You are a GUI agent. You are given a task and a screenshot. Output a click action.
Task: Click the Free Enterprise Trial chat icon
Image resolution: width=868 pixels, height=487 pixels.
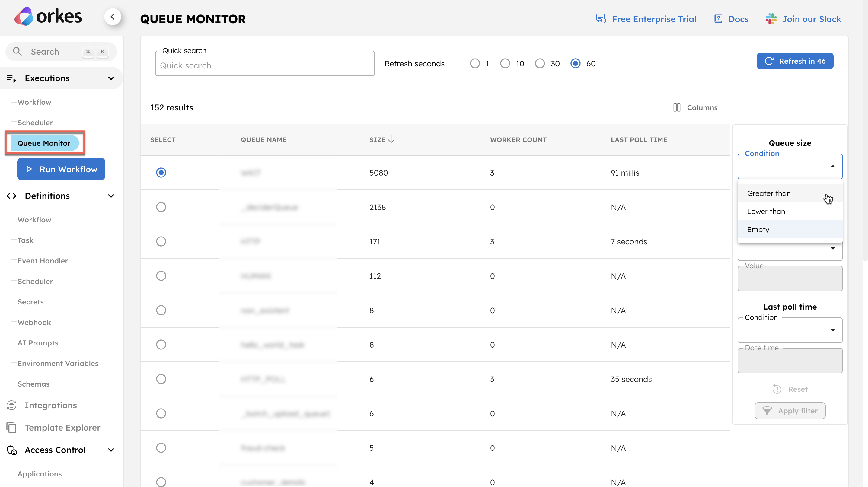click(601, 18)
